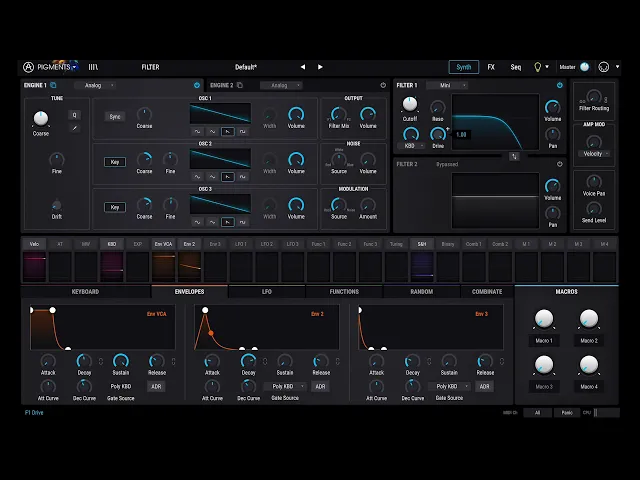Adjust the Master volume knob
The height and width of the screenshot is (480, 640).
pos(584,67)
